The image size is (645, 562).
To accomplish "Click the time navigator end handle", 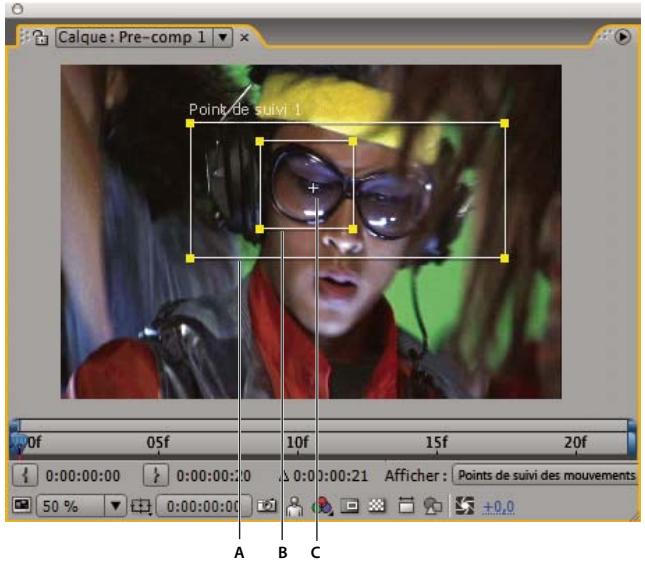I will (x=631, y=425).
